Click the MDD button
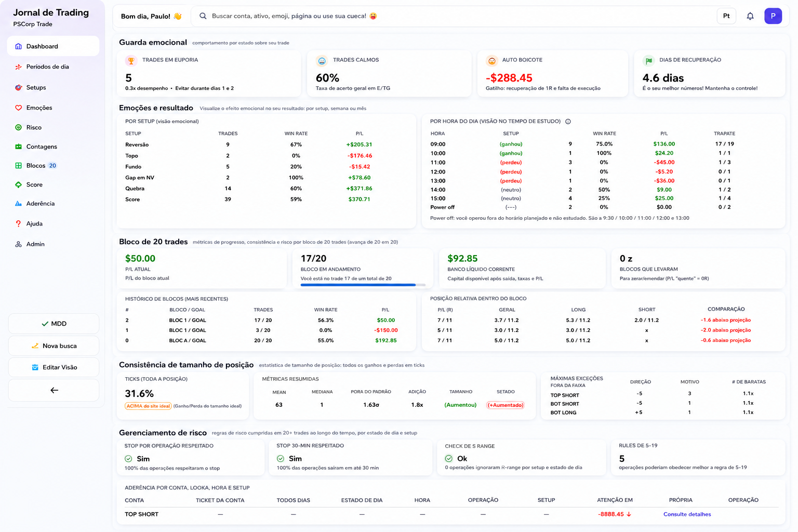Image resolution: width=798 pixels, height=532 pixels. 54,324
